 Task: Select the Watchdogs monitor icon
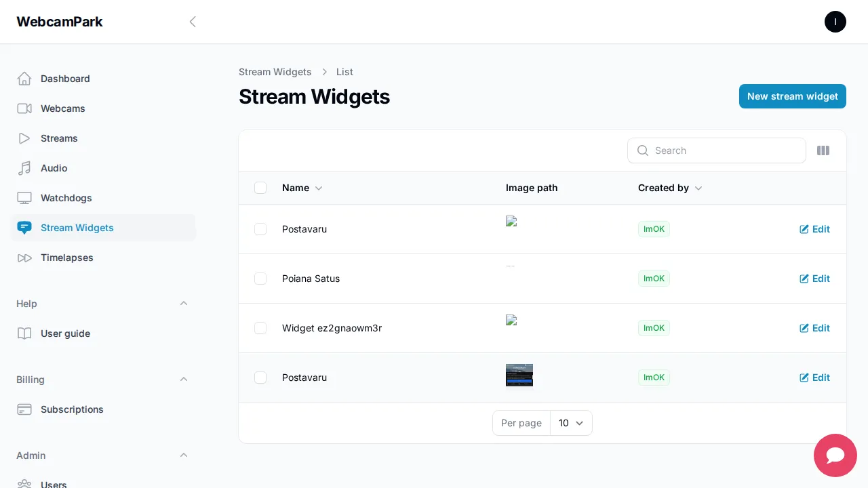24,198
